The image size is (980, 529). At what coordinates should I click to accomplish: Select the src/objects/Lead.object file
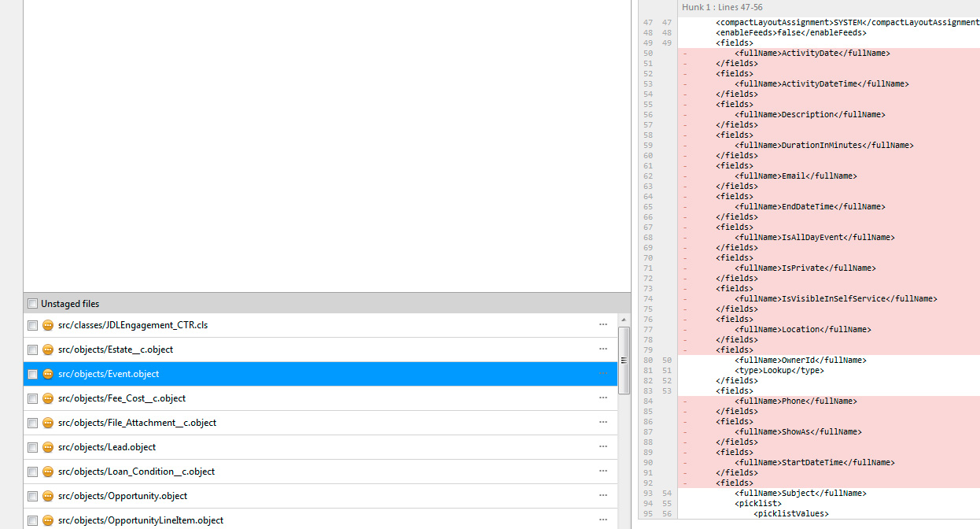[320, 447]
